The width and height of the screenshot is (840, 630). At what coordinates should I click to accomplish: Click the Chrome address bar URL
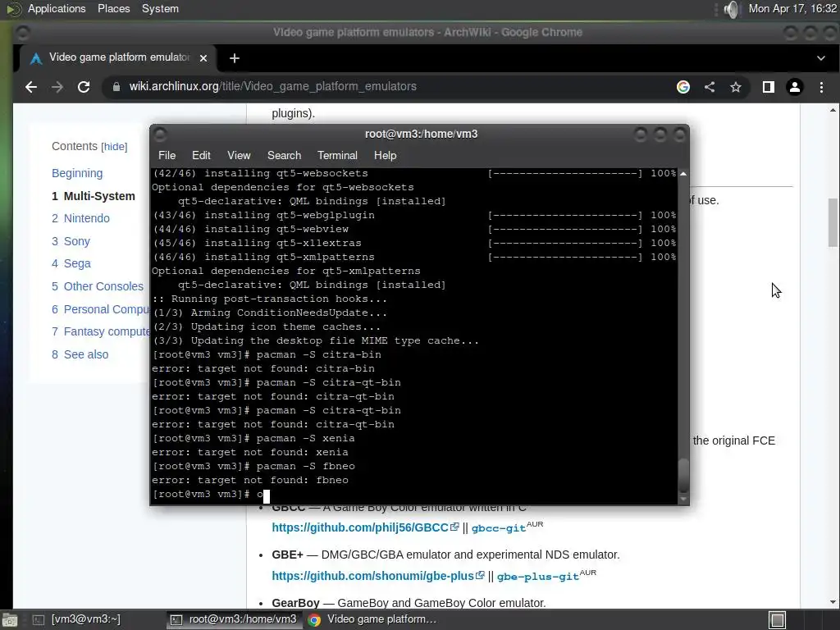272,87
